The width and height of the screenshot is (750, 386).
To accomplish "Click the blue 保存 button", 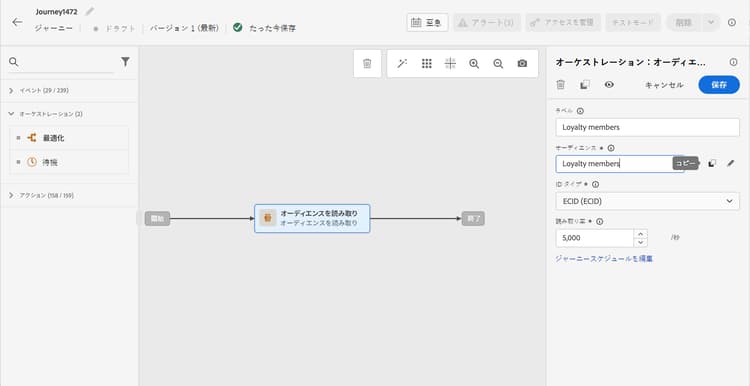I will pos(719,85).
